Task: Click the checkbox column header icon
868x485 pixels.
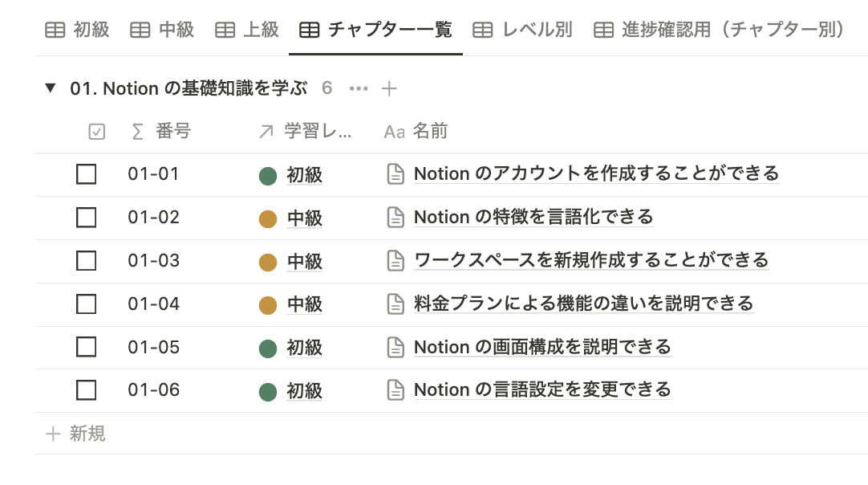Action: 97,132
